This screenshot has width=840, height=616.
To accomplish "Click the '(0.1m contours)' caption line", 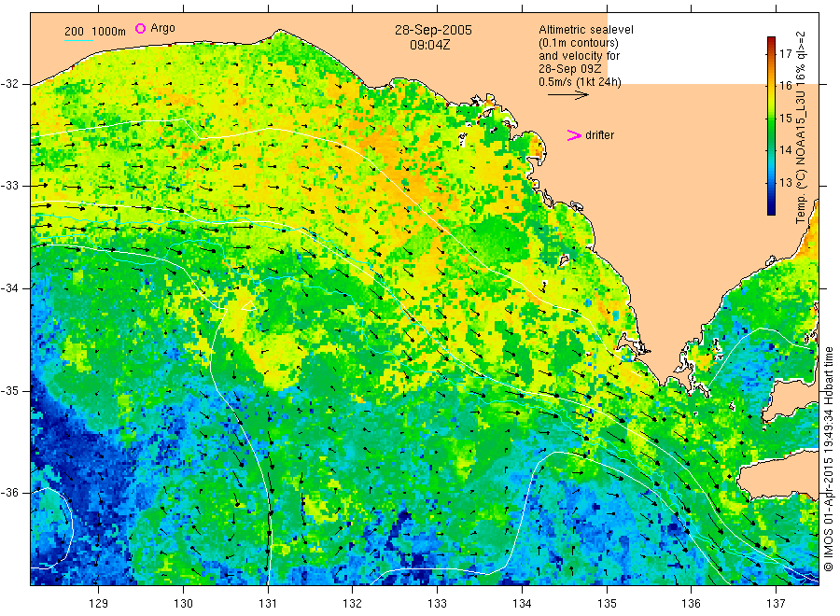I will pyautogui.click(x=579, y=43).
